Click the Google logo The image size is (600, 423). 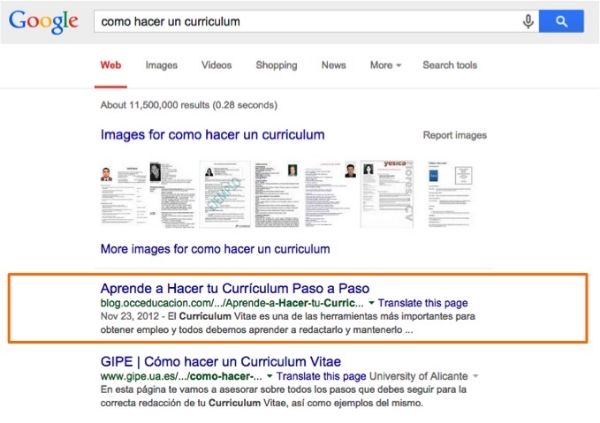point(44,22)
